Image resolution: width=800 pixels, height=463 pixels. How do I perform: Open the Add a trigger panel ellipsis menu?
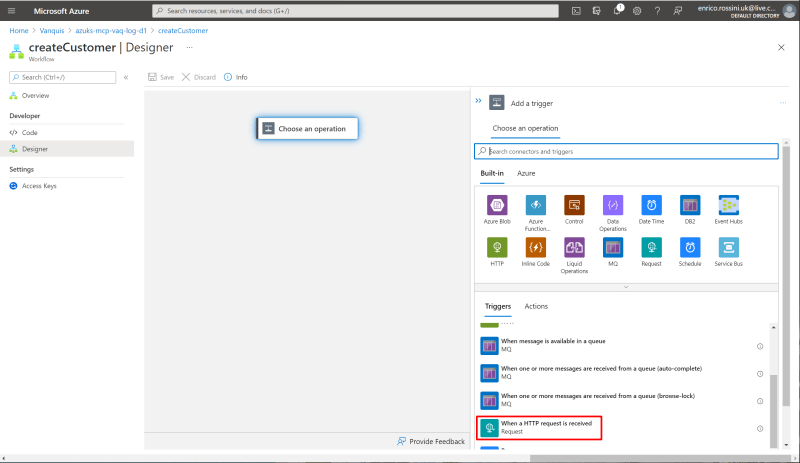[x=783, y=103]
